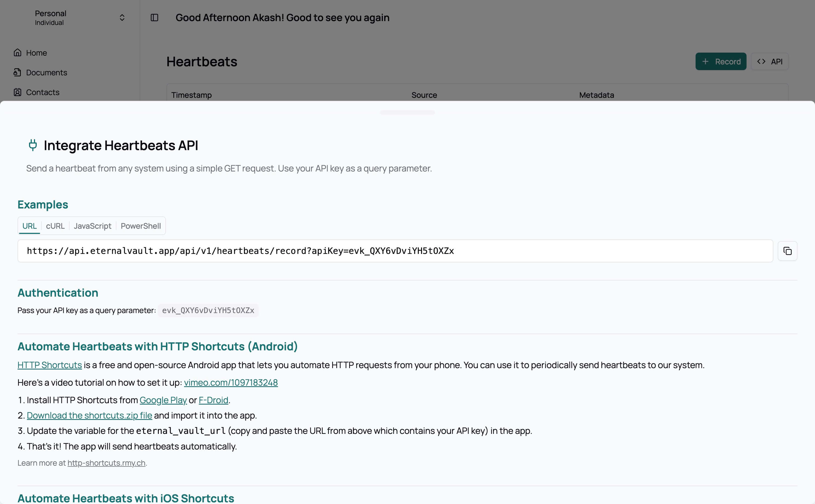Click the Documents icon in sidebar
The image size is (815, 504).
pos(18,72)
